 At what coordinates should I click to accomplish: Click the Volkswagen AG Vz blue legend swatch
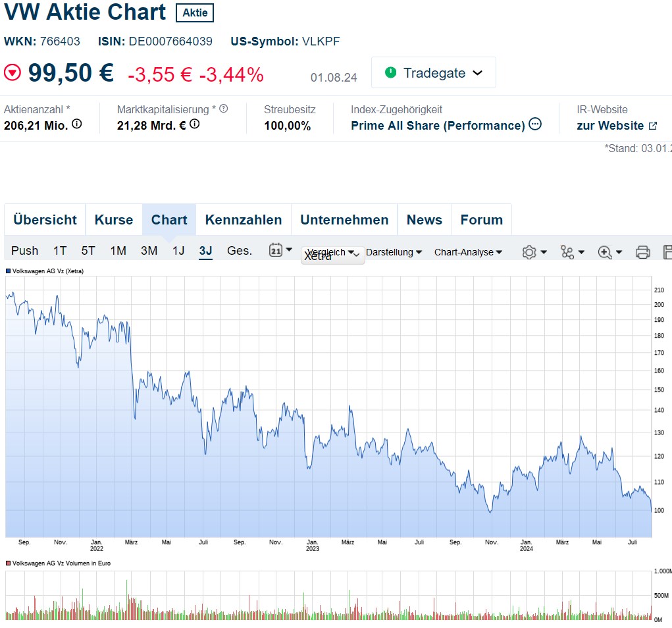[9, 271]
